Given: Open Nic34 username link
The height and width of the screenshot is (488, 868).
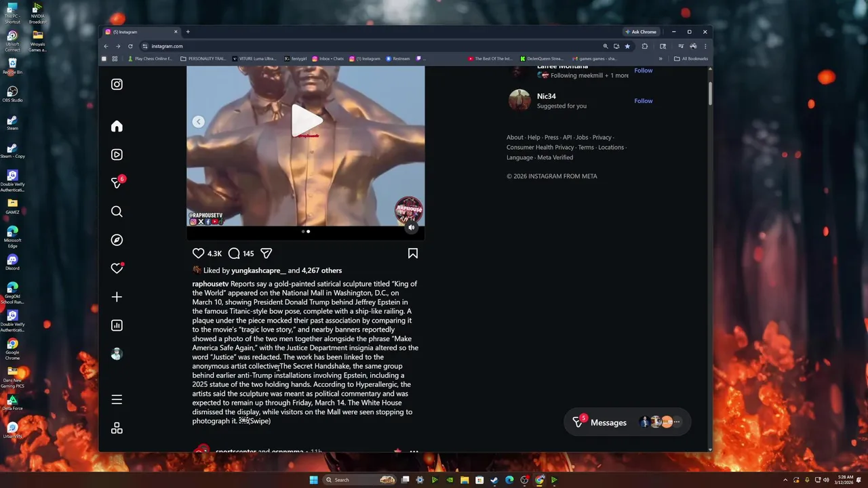Looking at the screenshot, I should (546, 96).
